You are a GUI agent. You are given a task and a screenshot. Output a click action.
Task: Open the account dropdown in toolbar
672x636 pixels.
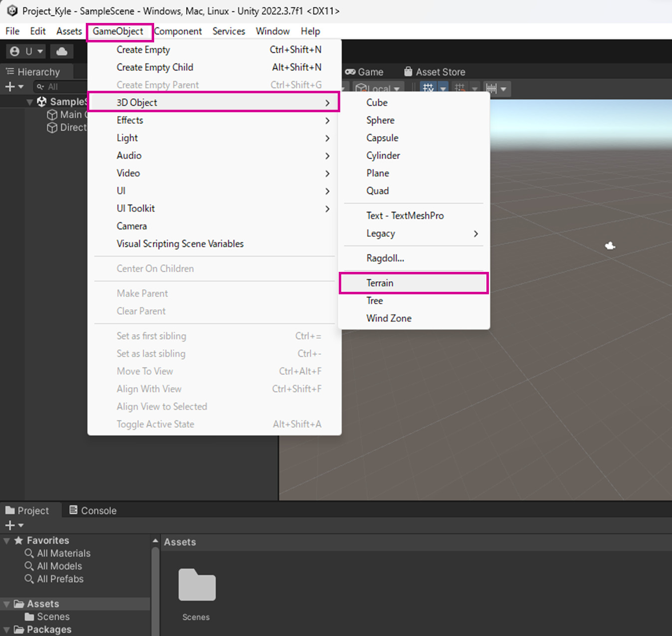tap(27, 51)
